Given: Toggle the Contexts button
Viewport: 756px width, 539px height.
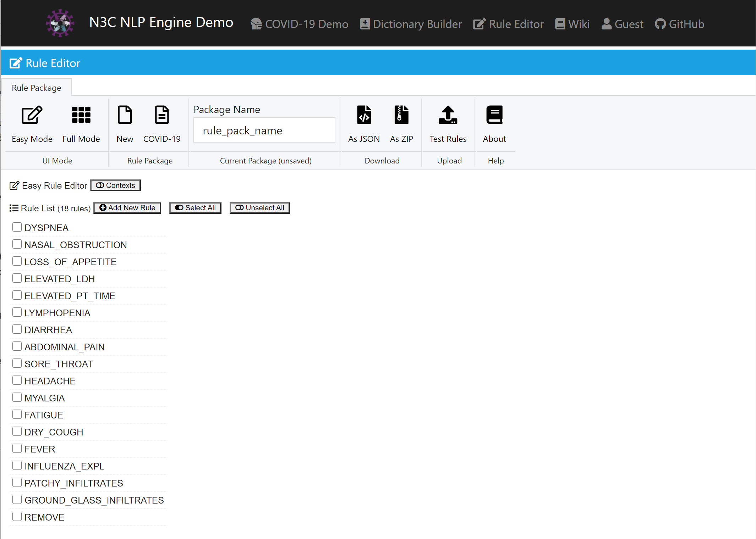Looking at the screenshot, I should (115, 185).
